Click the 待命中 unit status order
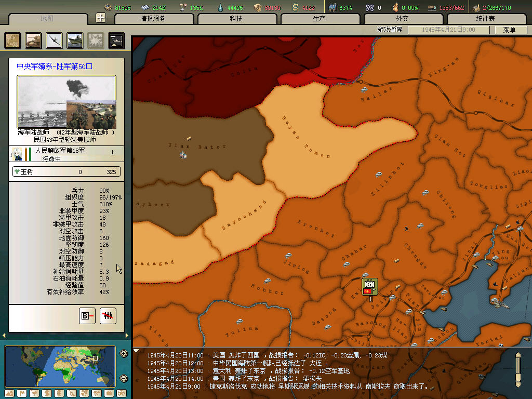 [x=51, y=159]
